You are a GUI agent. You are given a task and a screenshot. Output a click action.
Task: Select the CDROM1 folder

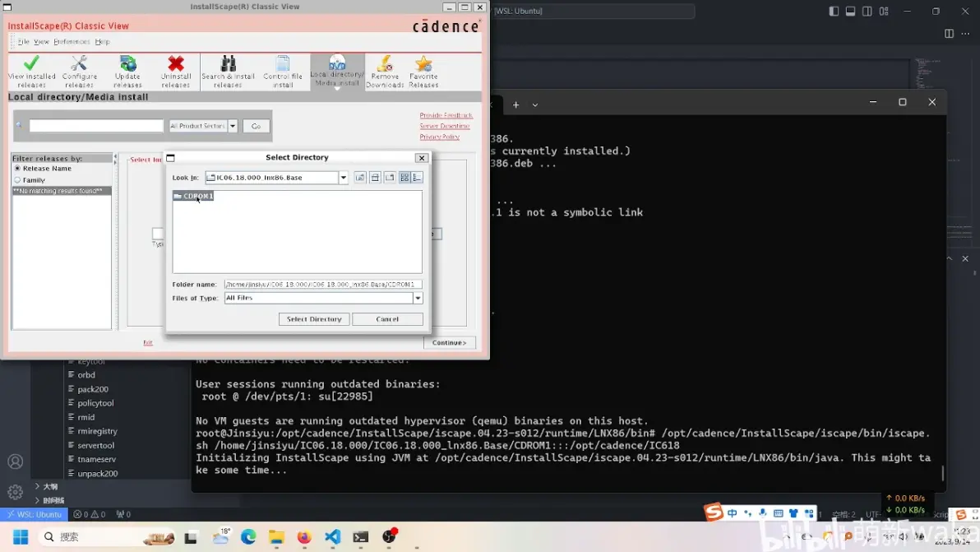pos(194,197)
